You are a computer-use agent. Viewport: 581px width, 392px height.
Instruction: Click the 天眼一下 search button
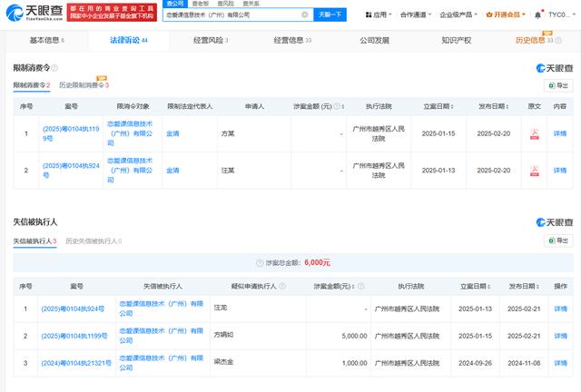tap(330, 15)
